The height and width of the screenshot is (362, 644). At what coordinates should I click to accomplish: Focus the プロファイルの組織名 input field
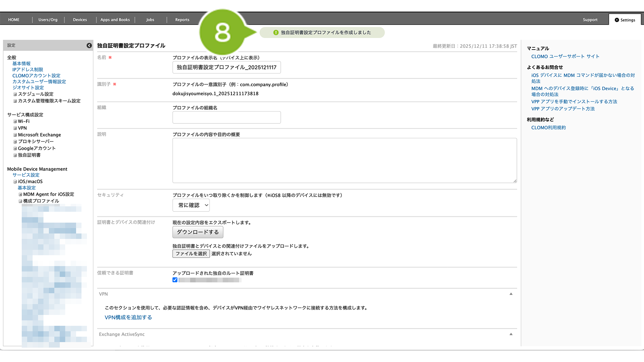[x=226, y=118]
